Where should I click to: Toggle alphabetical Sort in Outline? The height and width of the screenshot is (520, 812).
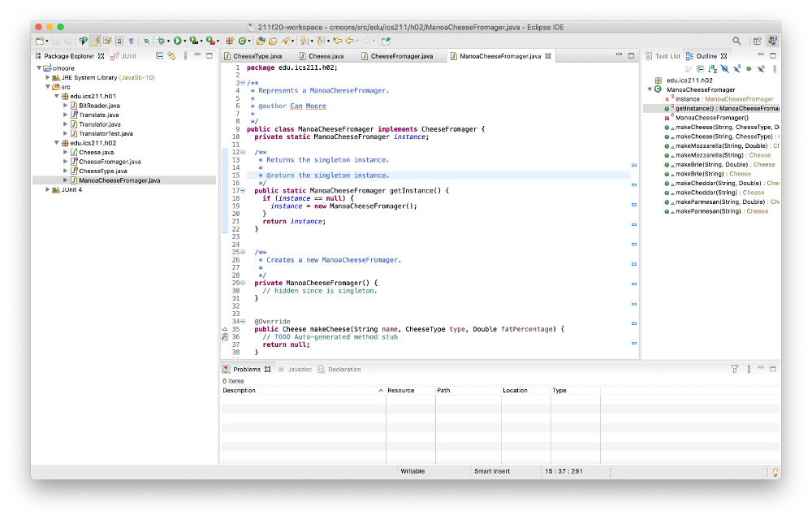pyautogui.click(x=713, y=68)
